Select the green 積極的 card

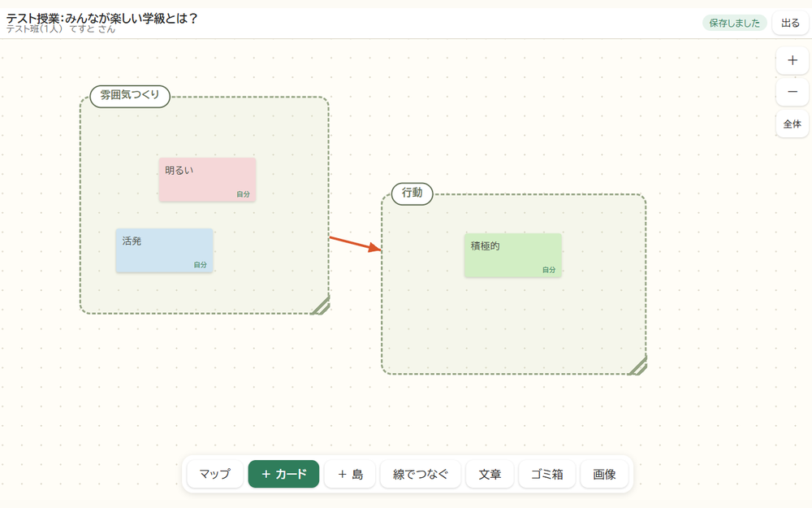(512, 255)
